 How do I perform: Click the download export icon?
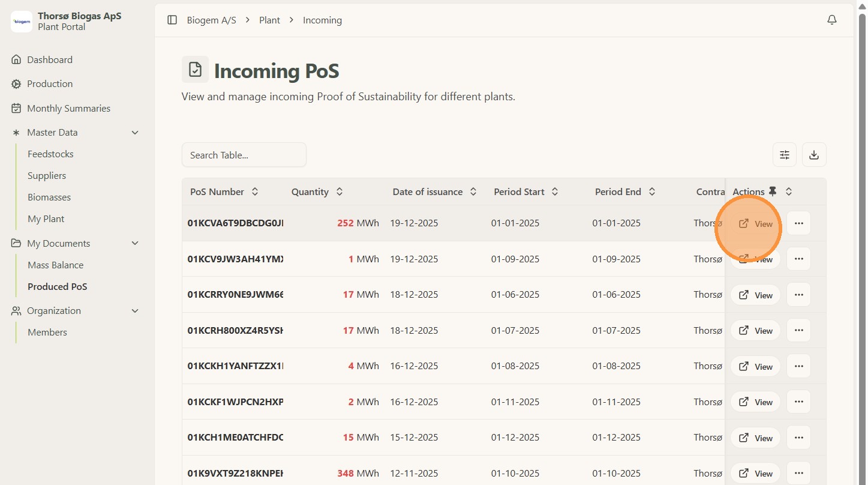pos(813,155)
